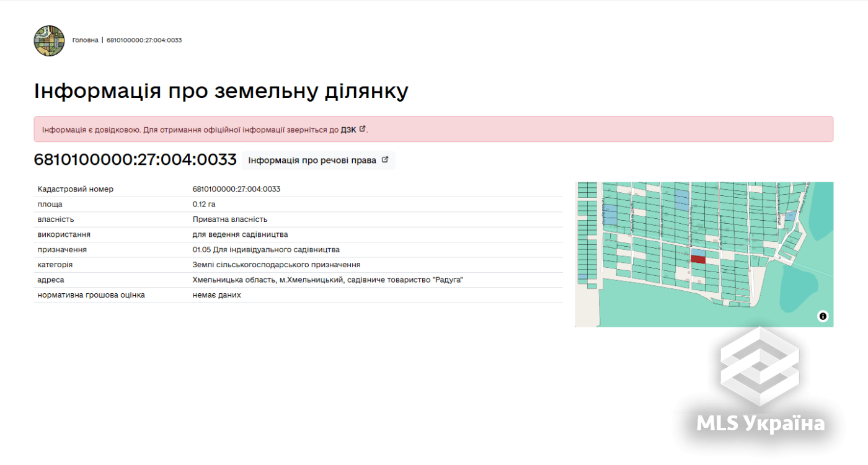Click the використання row label

pyautogui.click(x=64, y=234)
